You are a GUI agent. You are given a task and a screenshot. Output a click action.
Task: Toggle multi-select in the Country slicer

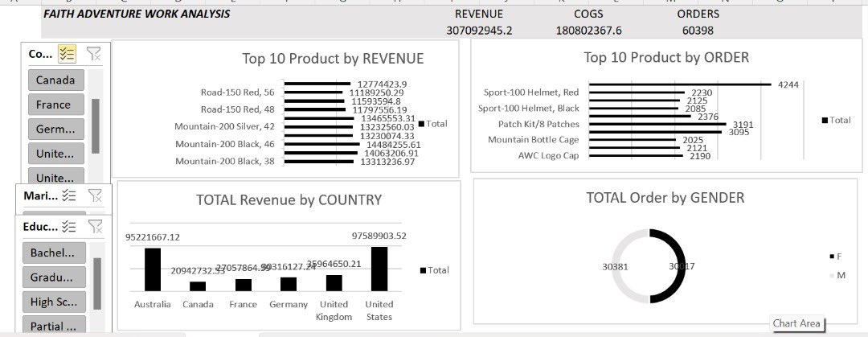67,53
